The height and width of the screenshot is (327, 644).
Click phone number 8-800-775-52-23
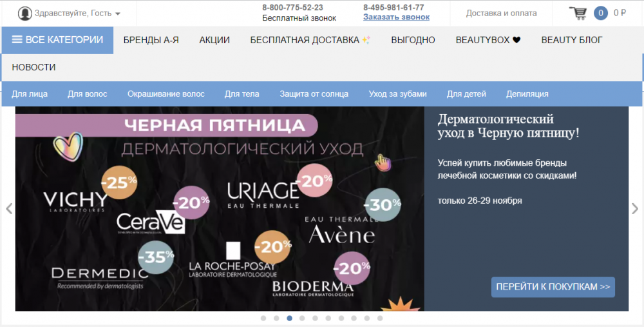point(292,7)
